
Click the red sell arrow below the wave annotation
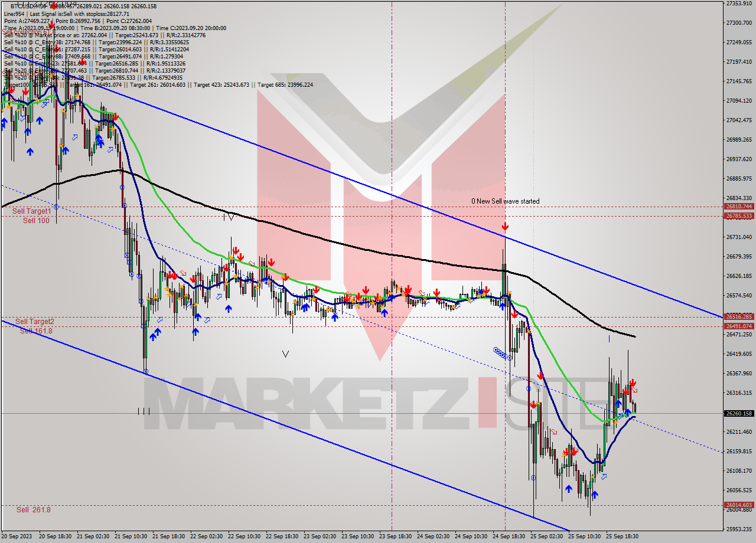coord(505,227)
